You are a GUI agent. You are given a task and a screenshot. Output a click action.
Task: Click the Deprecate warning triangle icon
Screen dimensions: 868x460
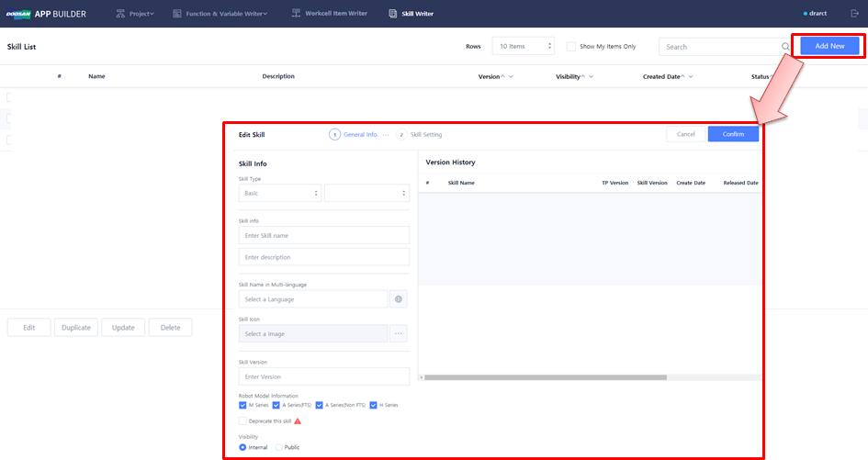click(x=298, y=421)
